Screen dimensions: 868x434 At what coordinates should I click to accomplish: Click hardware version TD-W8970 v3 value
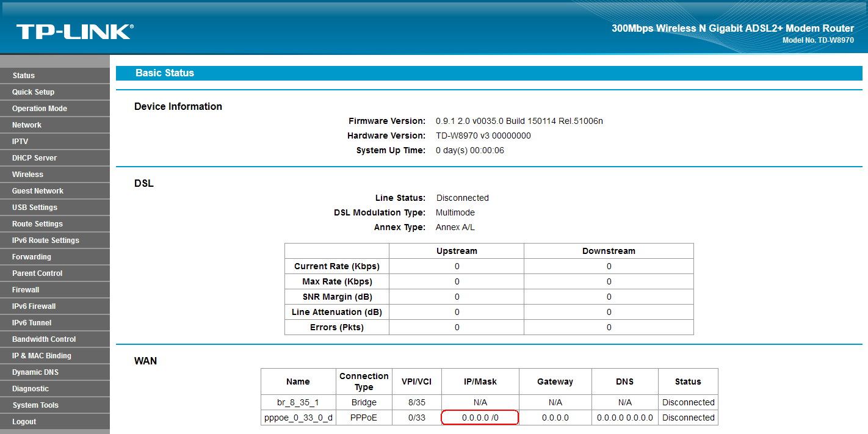click(x=483, y=136)
